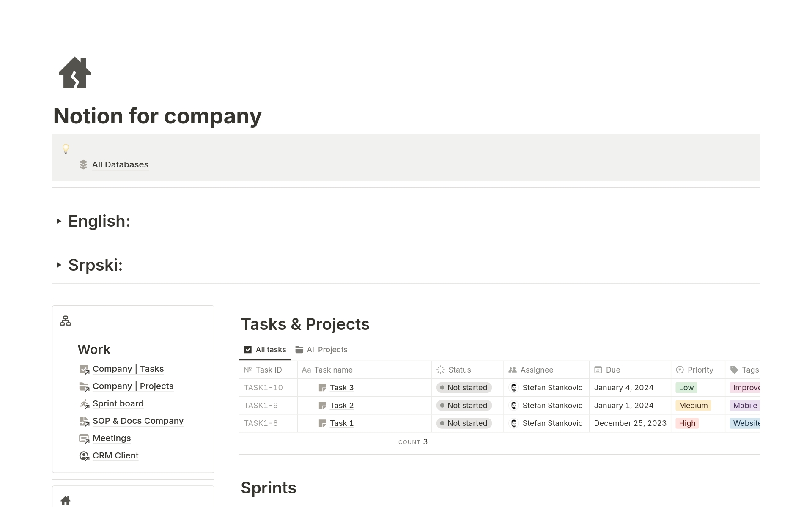The width and height of the screenshot is (812, 507).
Task: Click Stefan Stankovic's avatar on Task 1
Action: [x=514, y=423]
